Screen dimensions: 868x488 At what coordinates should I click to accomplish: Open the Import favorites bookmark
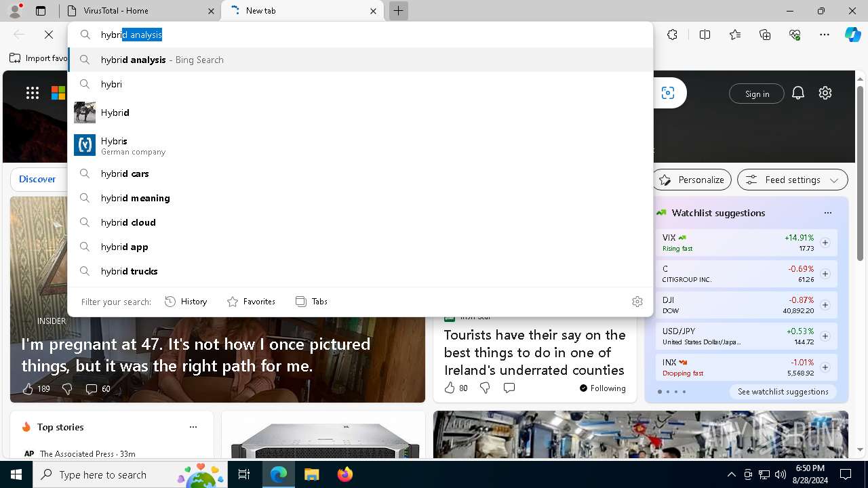pyautogui.click(x=38, y=58)
